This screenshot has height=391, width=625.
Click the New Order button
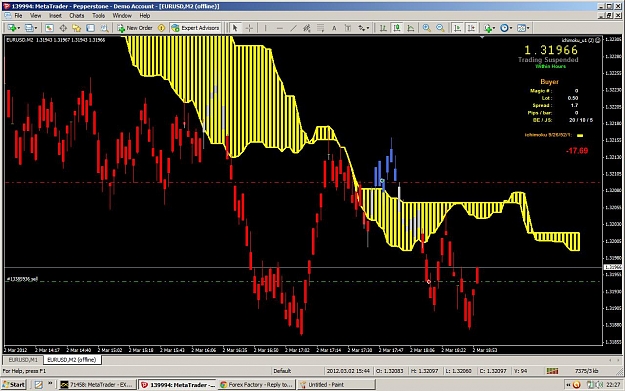point(135,28)
